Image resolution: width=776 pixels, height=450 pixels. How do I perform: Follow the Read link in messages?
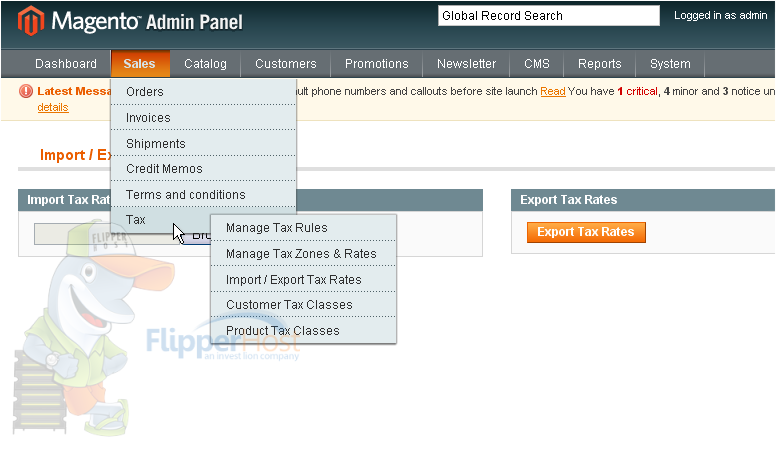[x=552, y=91]
